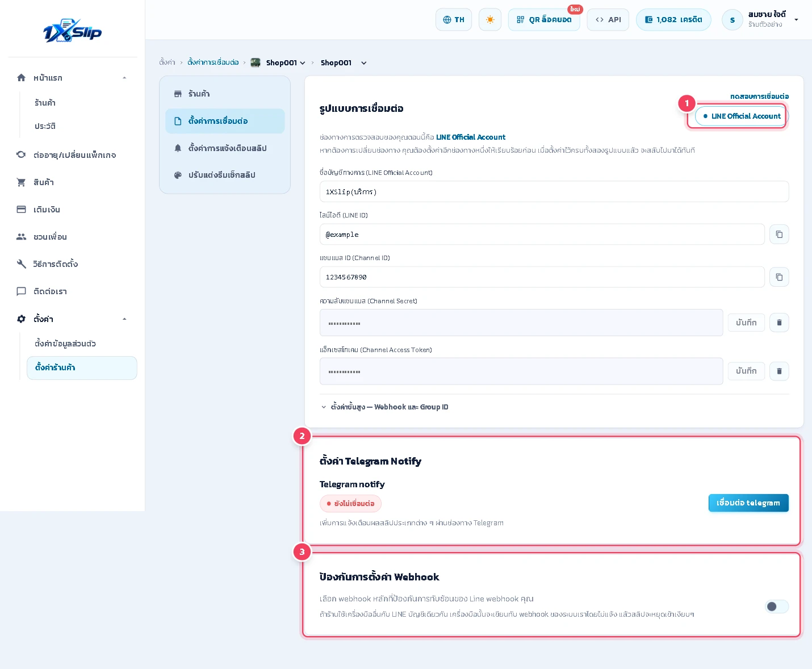Viewport: 812px width, 669px height.
Task: Click the เชื่อมต่อ telegram button
Action: pyautogui.click(x=748, y=503)
